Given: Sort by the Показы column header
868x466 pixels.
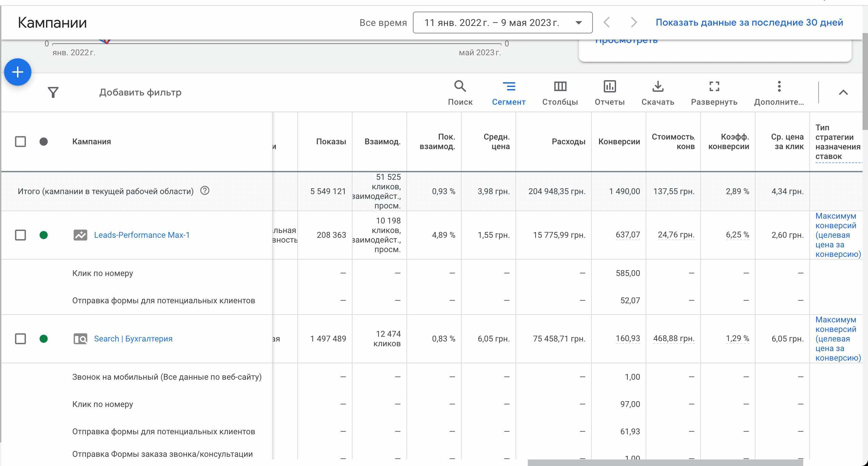Looking at the screenshot, I should point(331,142).
